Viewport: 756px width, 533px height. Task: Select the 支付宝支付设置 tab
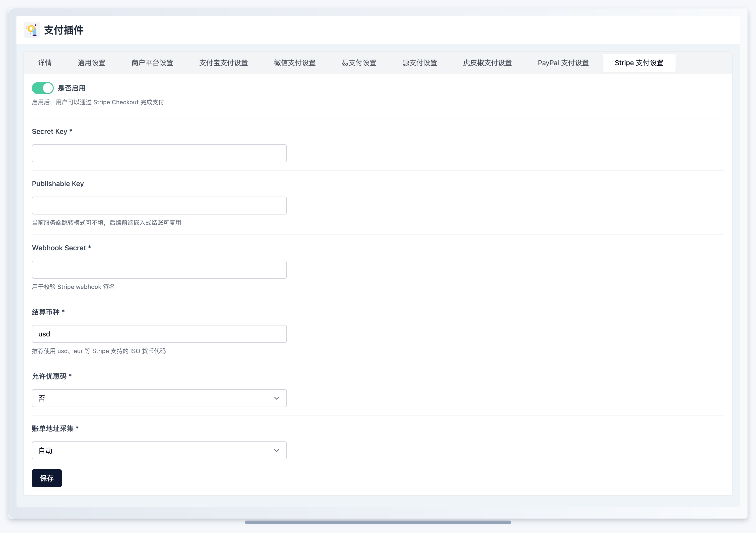point(224,63)
